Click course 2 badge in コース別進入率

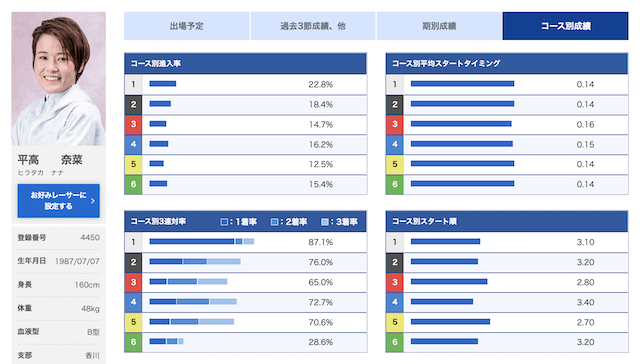coord(133,104)
